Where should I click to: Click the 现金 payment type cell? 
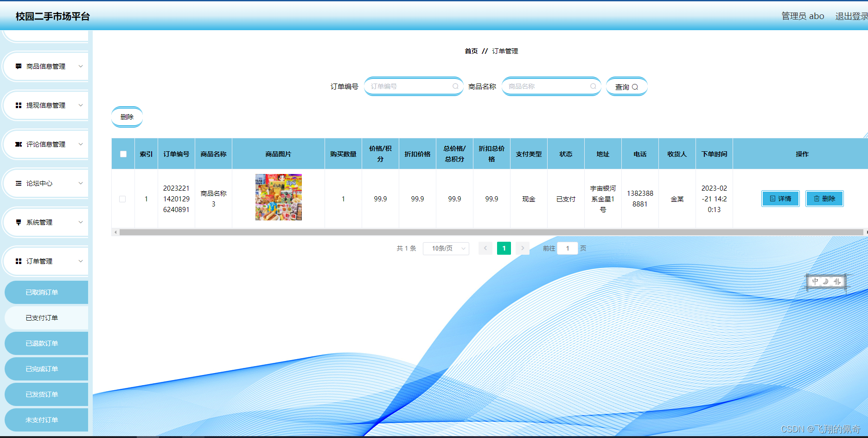click(x=529, y=199)
